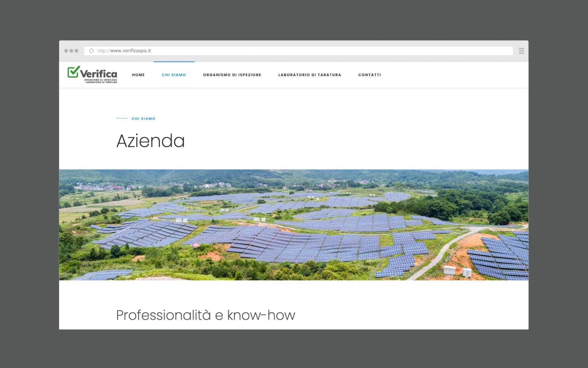Click the blue line beside CHI SIAMO
Screen dimensions: 588x368
click(x=122, y=118)
